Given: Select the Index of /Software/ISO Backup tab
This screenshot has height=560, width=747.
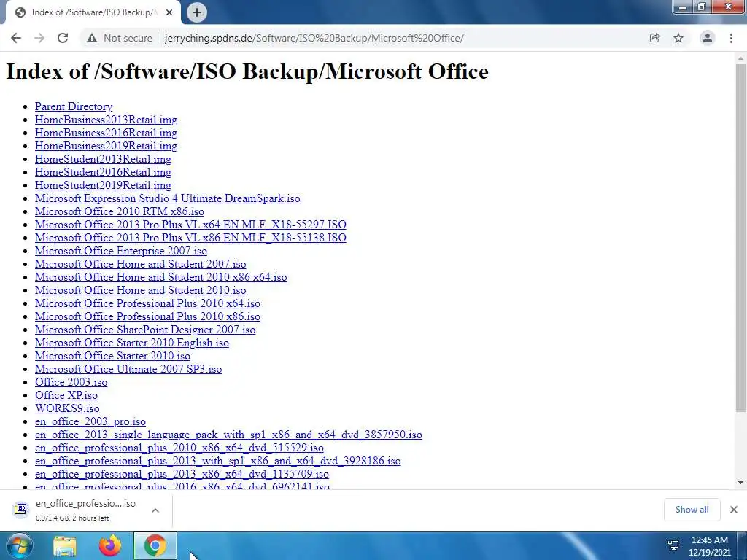Looking at the screenshot, I should click(93, 12).
